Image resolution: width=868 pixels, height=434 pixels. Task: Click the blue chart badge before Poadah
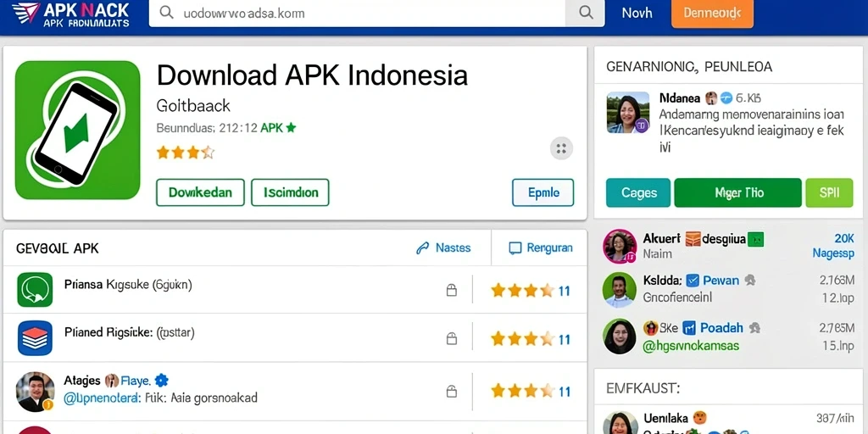tap(688, 328)
